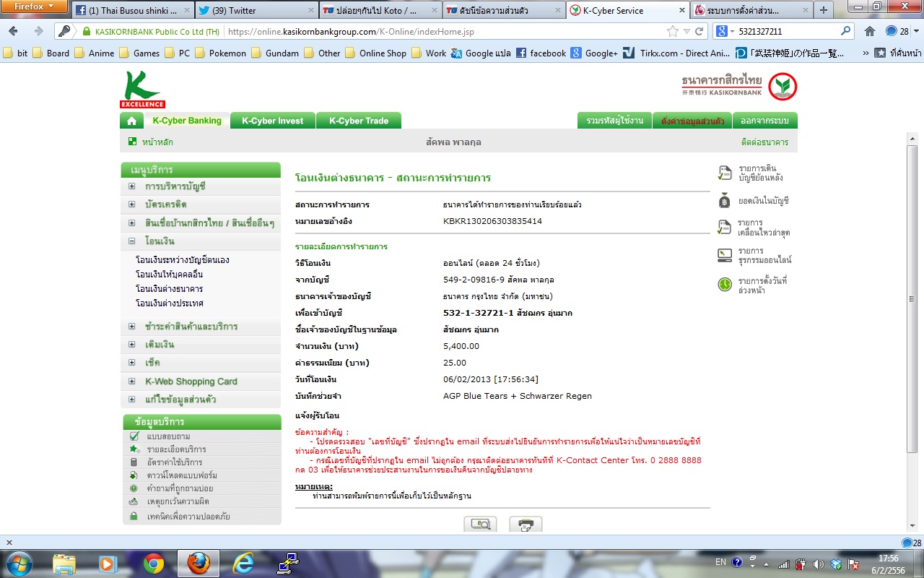Screen dimensions: 924x578
Task: Show more bookmarks with the overflow chevron
Action: 866,53
